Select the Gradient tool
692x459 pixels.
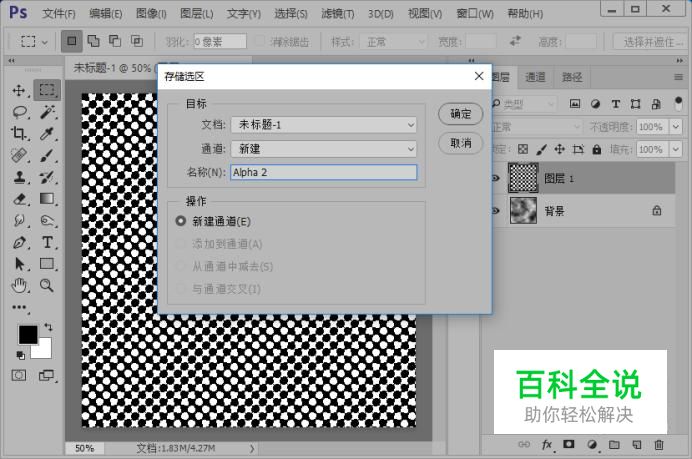47,199
